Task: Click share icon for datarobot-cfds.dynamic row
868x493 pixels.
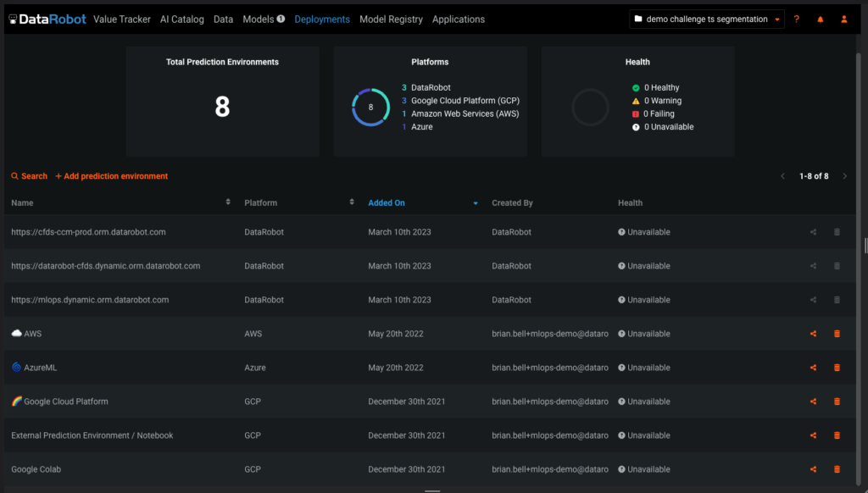Action: [813, 266]
